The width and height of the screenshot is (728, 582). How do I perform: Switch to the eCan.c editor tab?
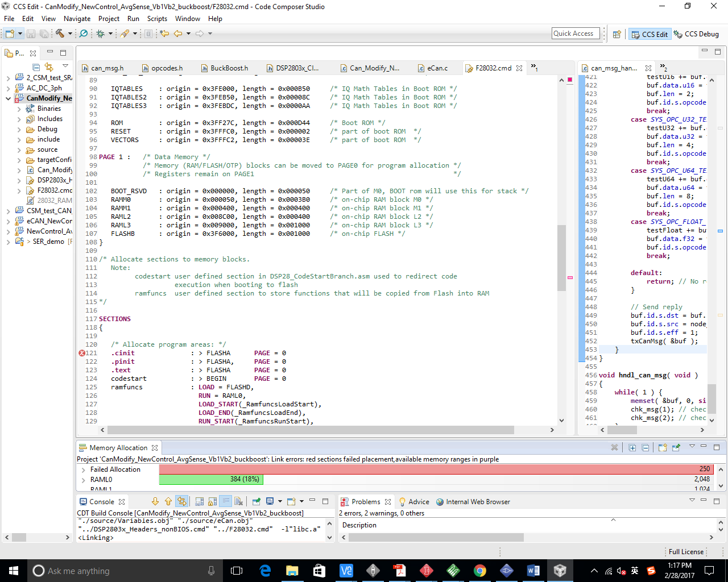(x=437, y=68)
